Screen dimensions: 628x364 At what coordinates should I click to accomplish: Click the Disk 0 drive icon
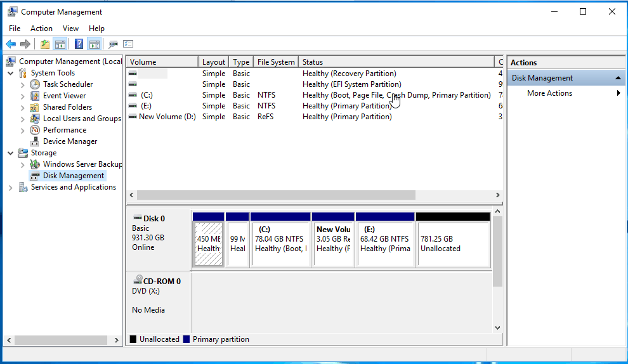click(x=138, y=218)
